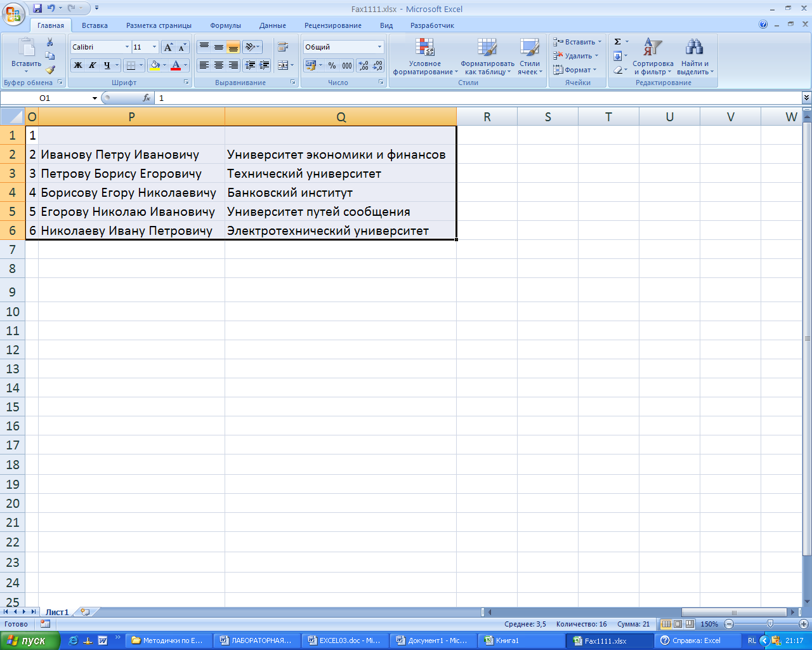This screenshot has height=650, width=812.
Task: Select the Лист1 sheet tab
Action: coord(57,612)
